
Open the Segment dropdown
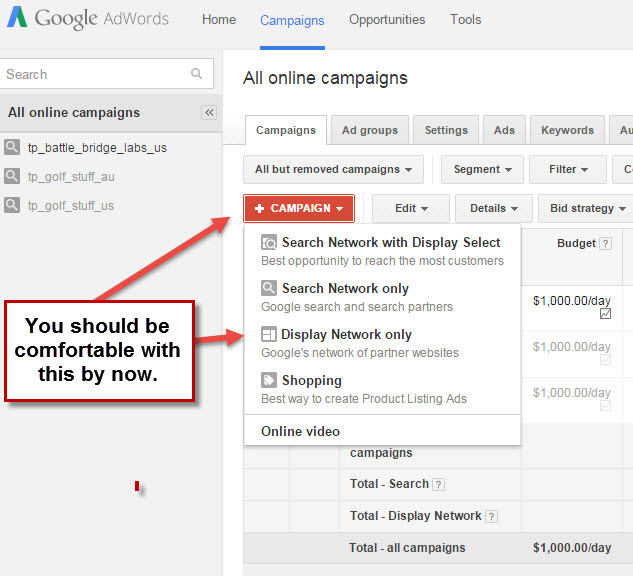click(482, 169)
